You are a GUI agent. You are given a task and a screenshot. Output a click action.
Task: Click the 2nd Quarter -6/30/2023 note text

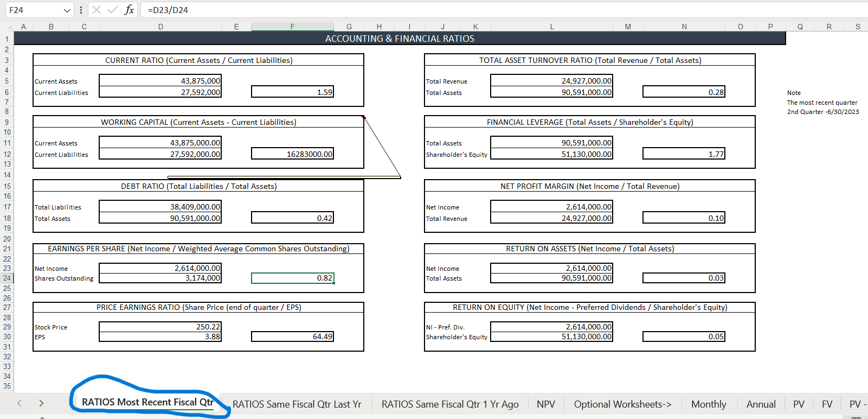(x=823, y=112)
